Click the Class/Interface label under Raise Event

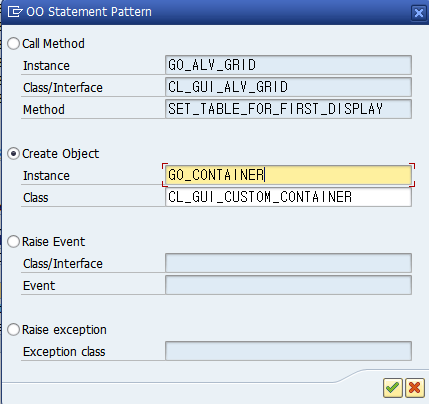pos(63,264)
